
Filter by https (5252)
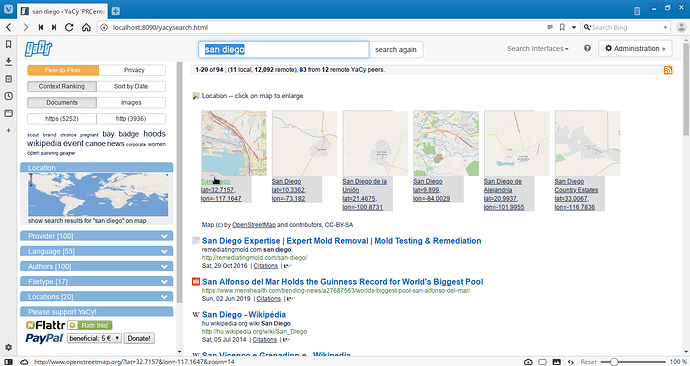62,119
